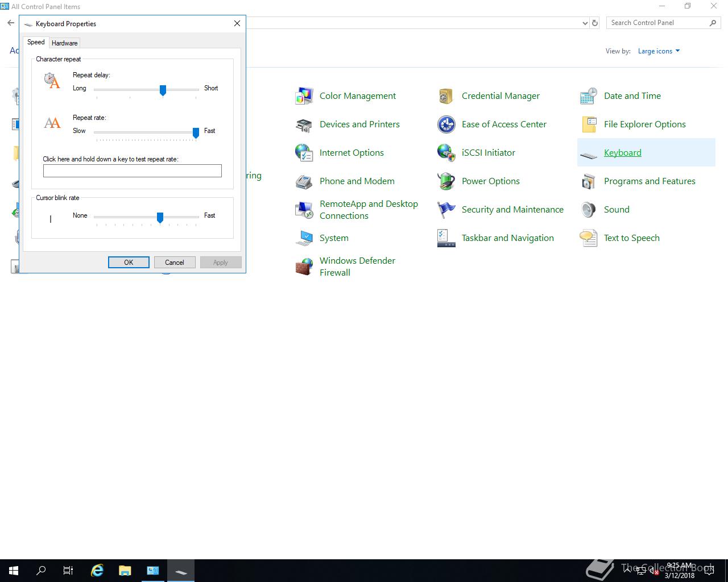This screenshot has height=582, width=728.
Task: Open the Keyboard link
Action: pos(623,153)
